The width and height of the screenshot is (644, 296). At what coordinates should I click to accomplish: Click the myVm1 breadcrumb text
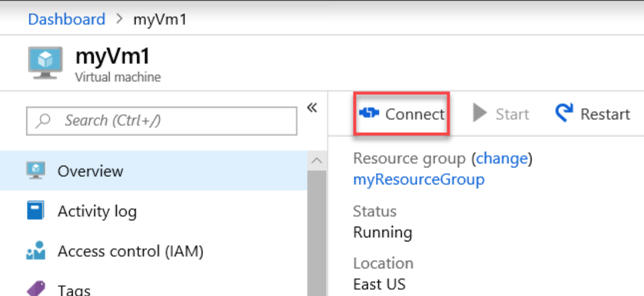[160, 19]
